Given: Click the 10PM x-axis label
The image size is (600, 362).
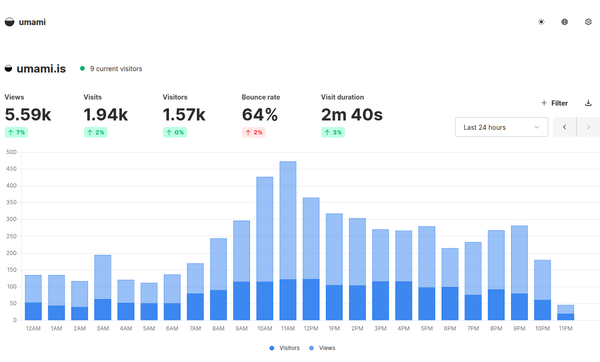Looking at the screenshot, I should pyautogui.click(x=543, y=328).
